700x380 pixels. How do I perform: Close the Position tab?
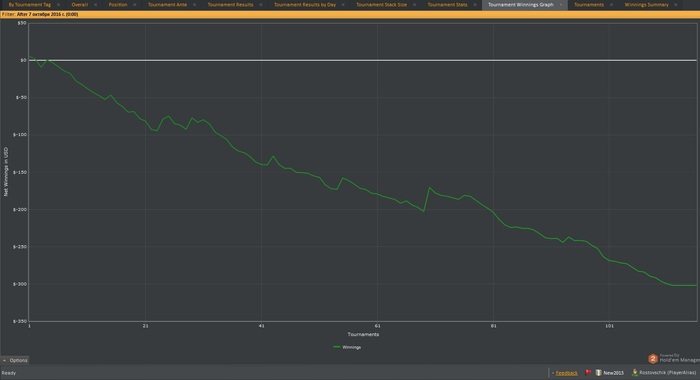135,5
